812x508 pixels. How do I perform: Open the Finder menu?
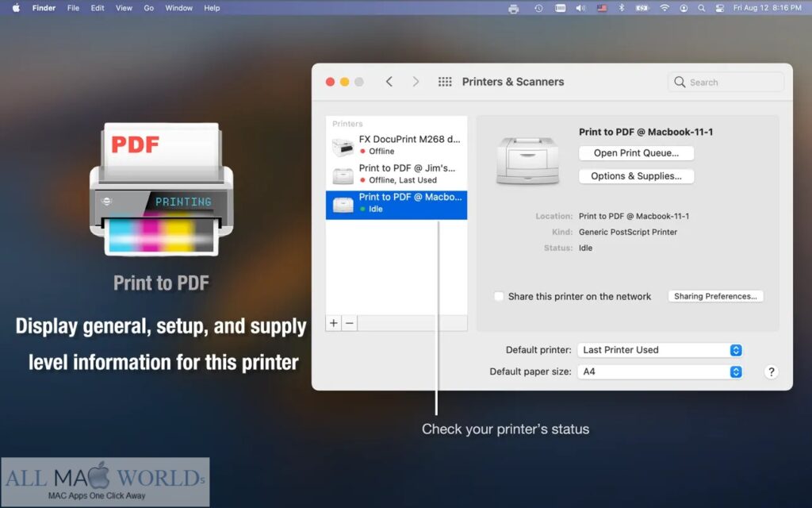tap(44, 8)
